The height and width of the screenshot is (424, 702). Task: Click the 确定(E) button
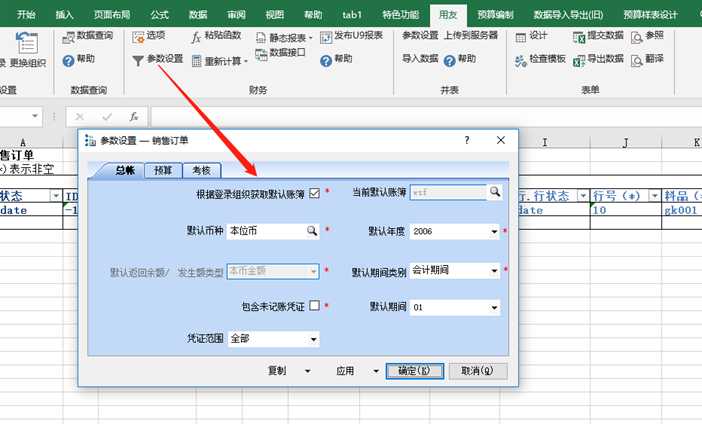415,371
